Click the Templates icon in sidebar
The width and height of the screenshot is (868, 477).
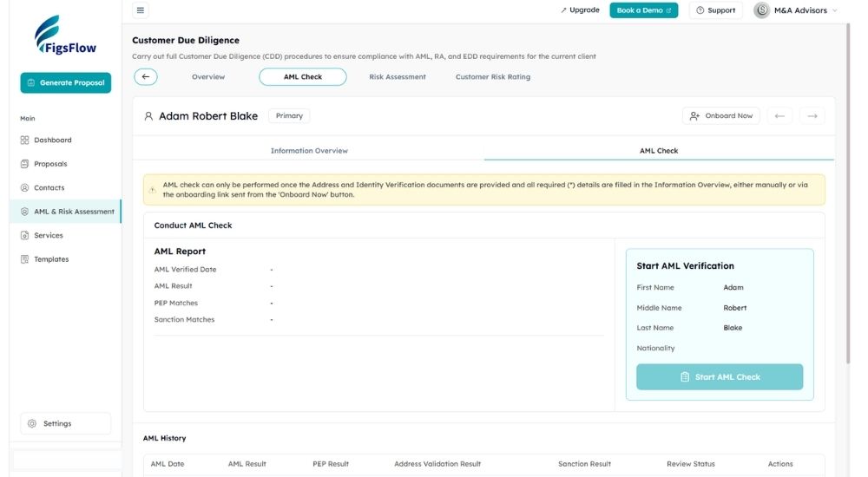coord(24,259)
